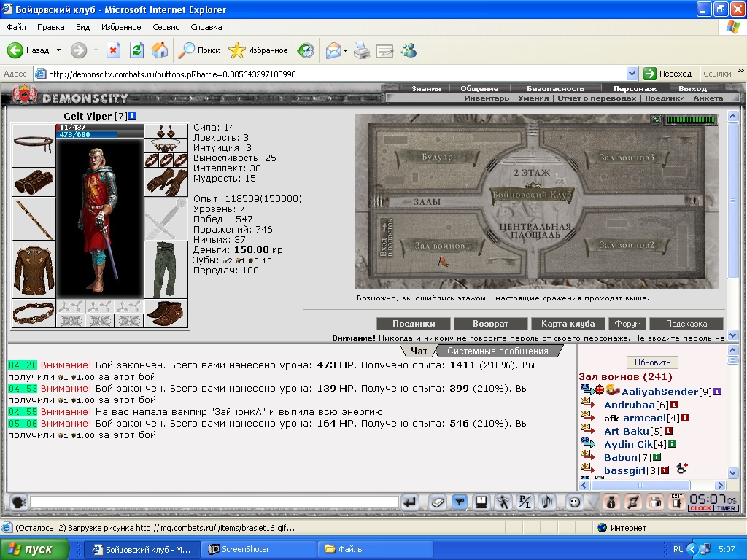The height and width of the screenshot is (560, 747).
Task: Click the red cross icon beside AaliyahSender
Action: [x=600, y=390]
